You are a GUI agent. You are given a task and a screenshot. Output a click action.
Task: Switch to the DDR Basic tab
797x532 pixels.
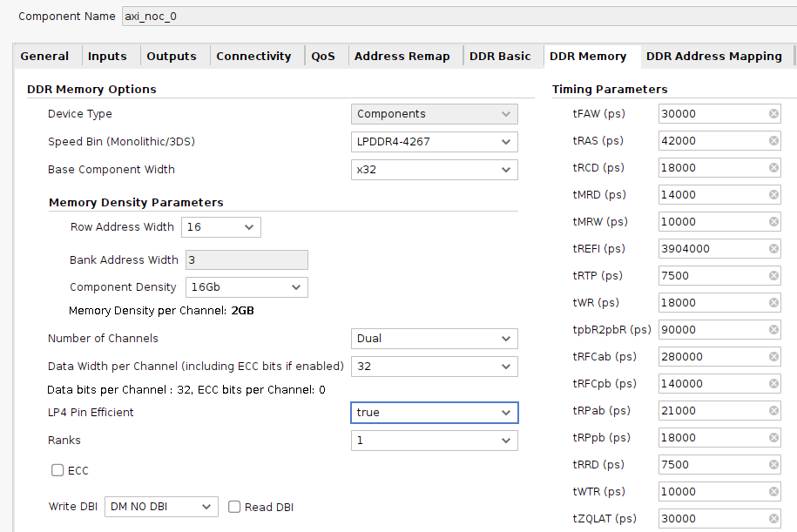[x=501, y=56]
